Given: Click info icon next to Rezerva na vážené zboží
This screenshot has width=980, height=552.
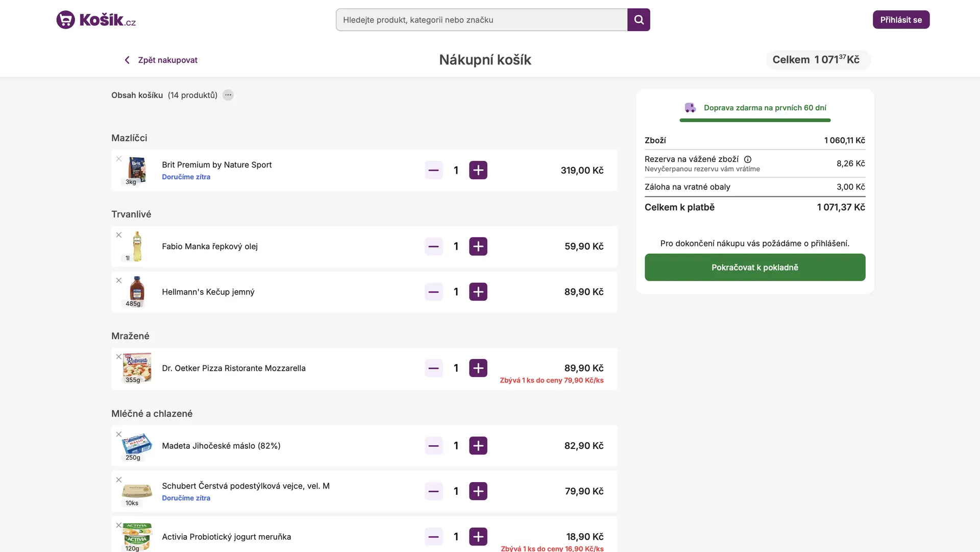Looking at the screenshot, I should 748,159.
